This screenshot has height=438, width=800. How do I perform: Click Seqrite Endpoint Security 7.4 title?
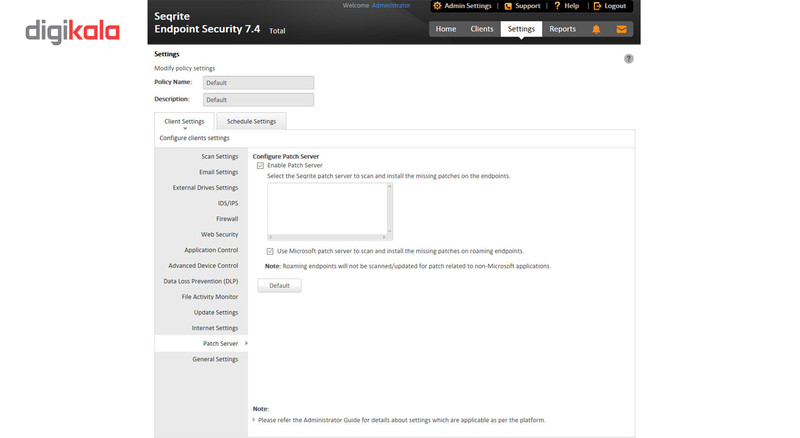(x=207, y=23)
